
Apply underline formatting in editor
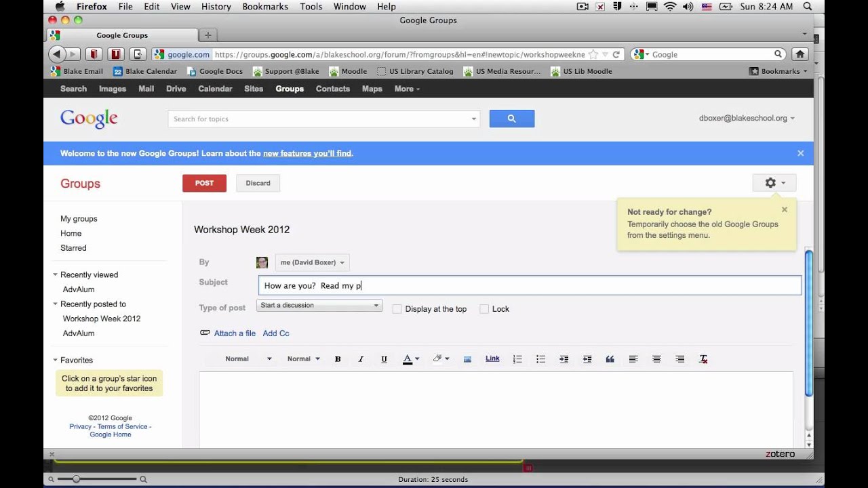(x=384, y=359)
